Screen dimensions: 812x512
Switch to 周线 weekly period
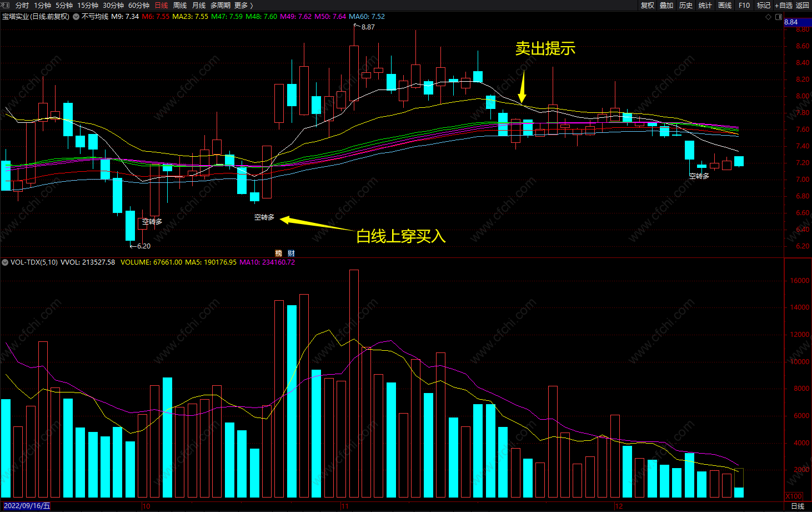[180, 5]
